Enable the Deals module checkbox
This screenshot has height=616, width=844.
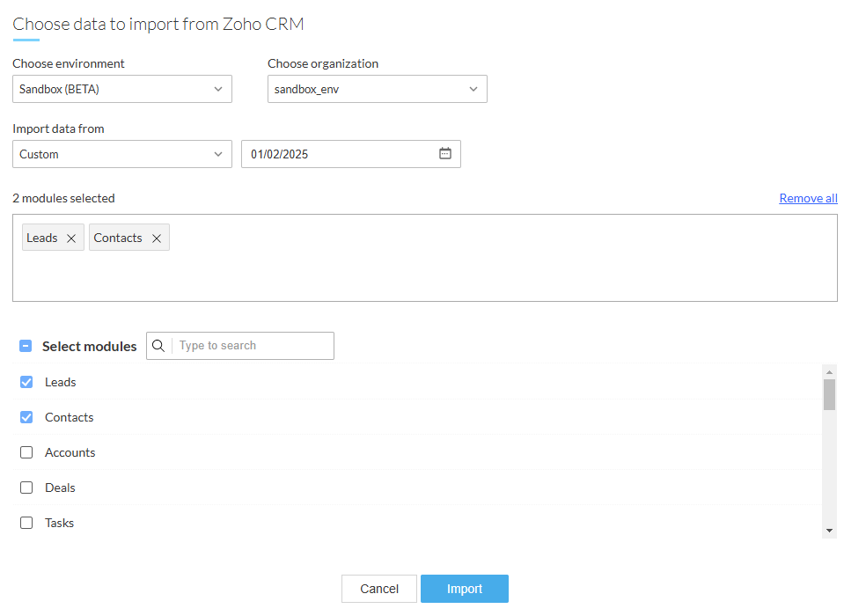pos(26,488)
